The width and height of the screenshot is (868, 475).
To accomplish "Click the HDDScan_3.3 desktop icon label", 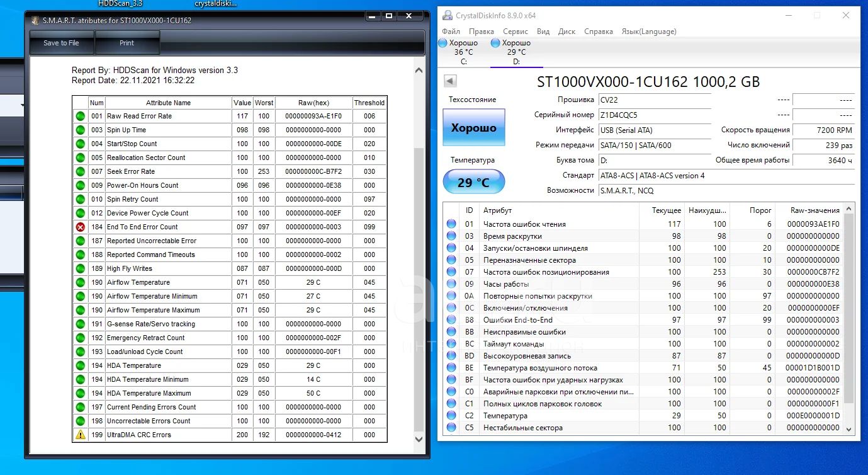I will 121,3.
